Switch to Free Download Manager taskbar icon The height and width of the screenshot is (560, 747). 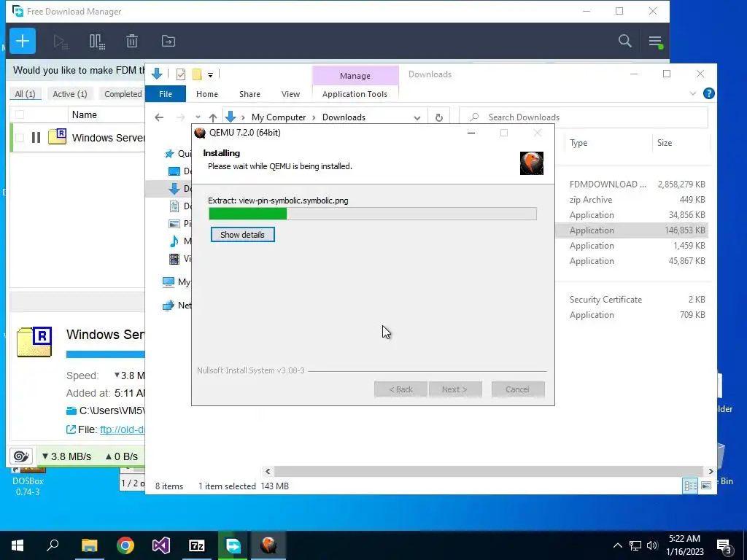(233, 545)
